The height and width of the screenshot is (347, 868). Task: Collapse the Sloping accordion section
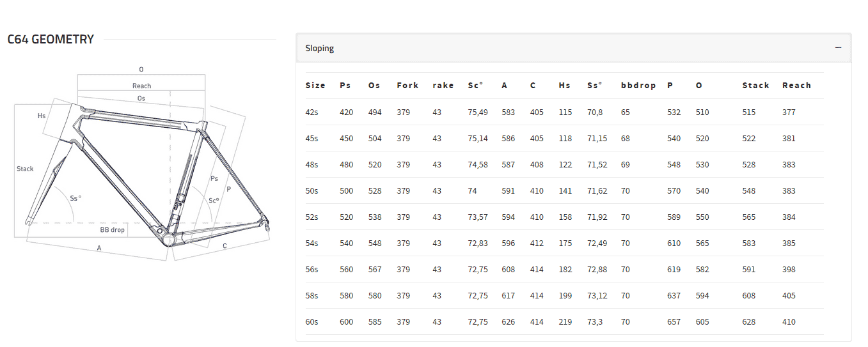(573, 48)
